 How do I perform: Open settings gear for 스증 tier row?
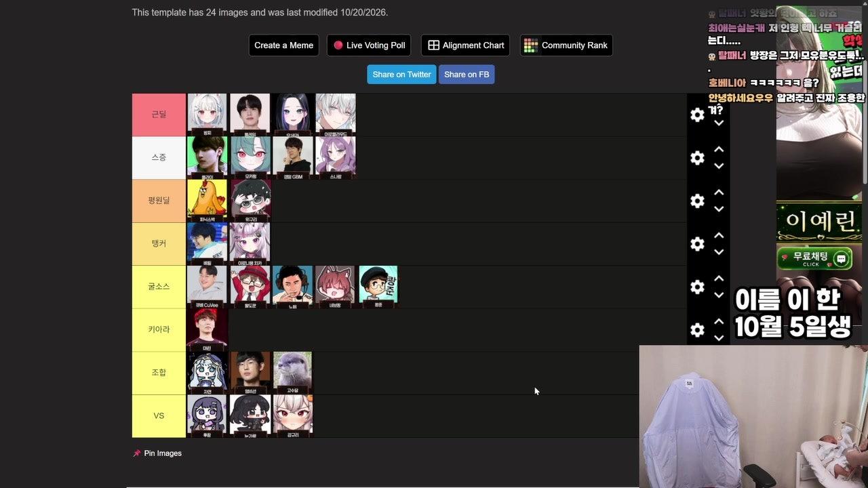tap(697, 158)
